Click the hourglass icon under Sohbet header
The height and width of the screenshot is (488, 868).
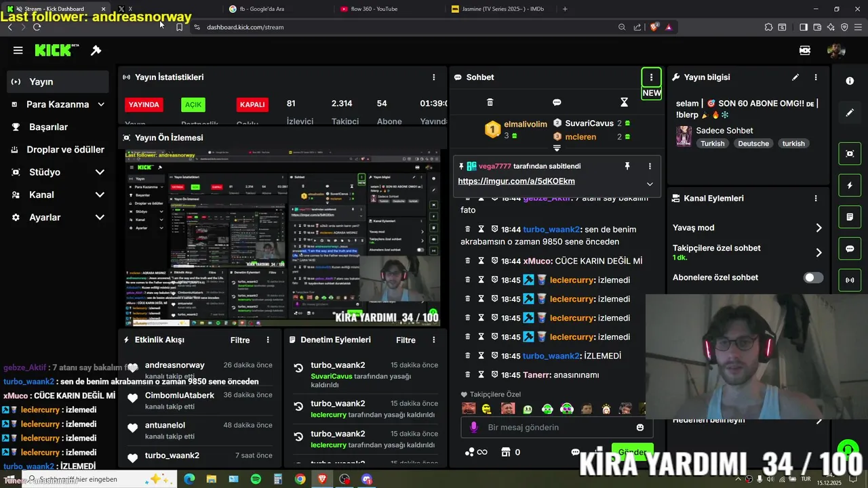tap(624, 102)
